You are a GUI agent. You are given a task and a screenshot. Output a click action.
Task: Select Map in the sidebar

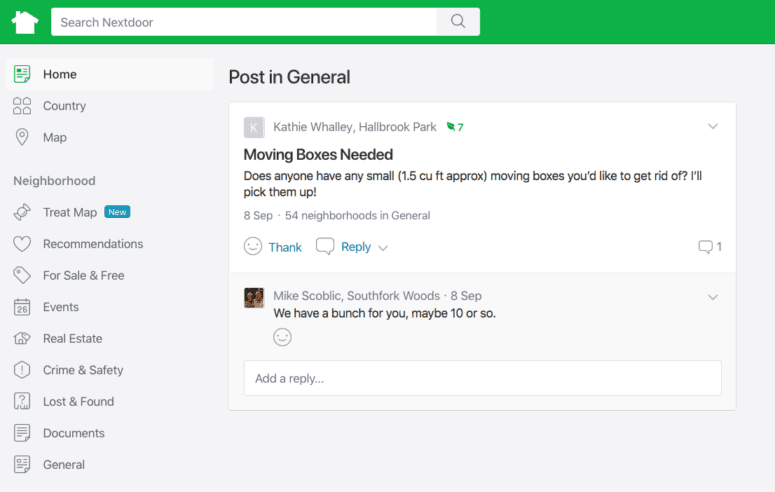54,137
